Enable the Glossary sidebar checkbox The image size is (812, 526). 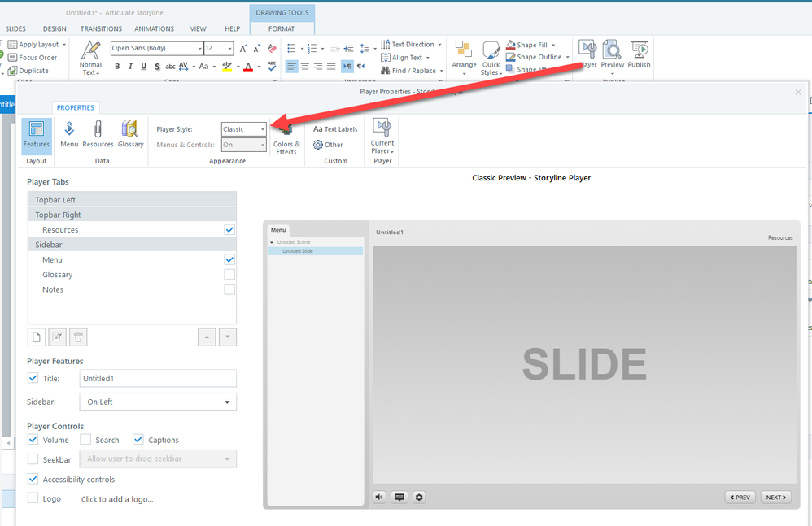229,275
